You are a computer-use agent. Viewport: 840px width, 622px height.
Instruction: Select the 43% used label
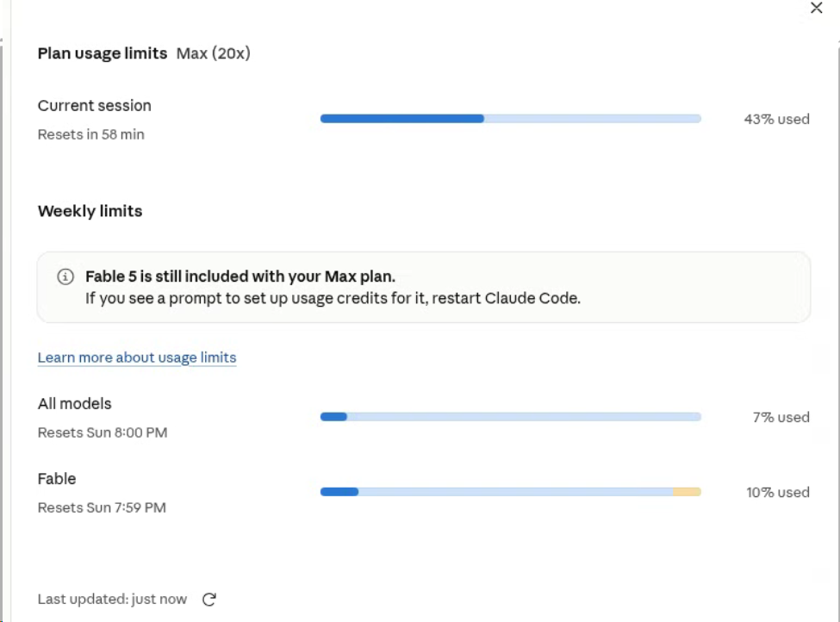[x=776, y=119]
